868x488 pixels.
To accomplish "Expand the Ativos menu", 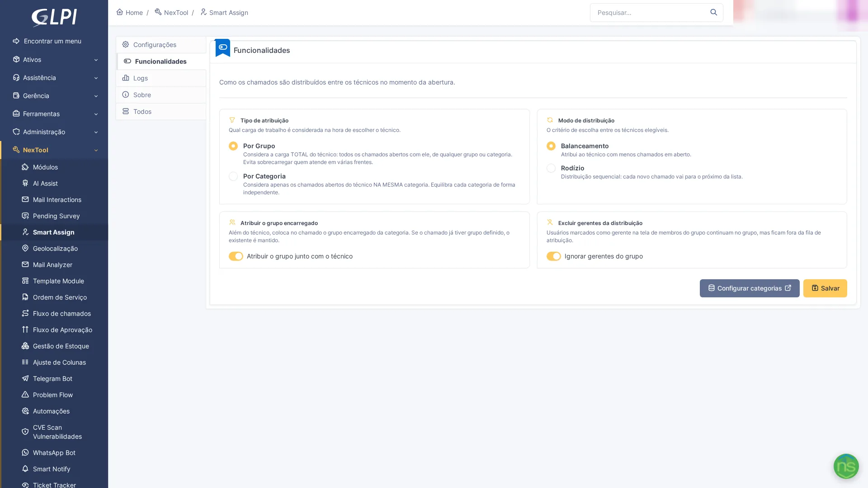I will point(54,60).
